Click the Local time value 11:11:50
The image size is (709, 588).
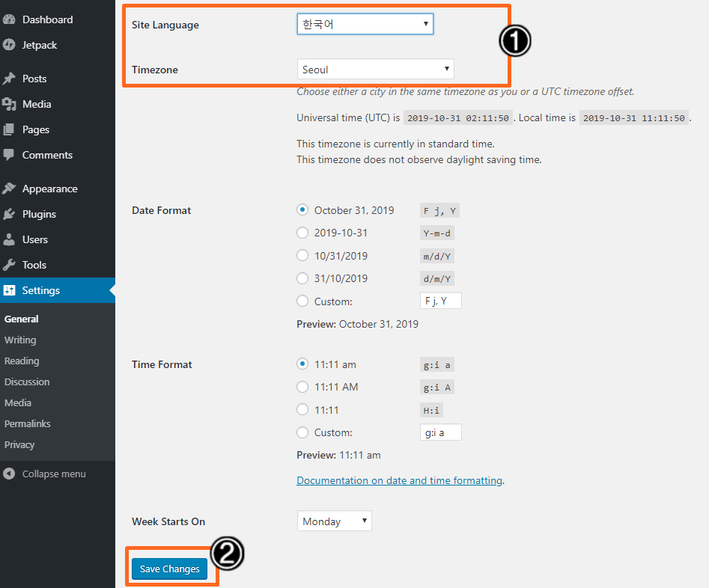(633, 118)
